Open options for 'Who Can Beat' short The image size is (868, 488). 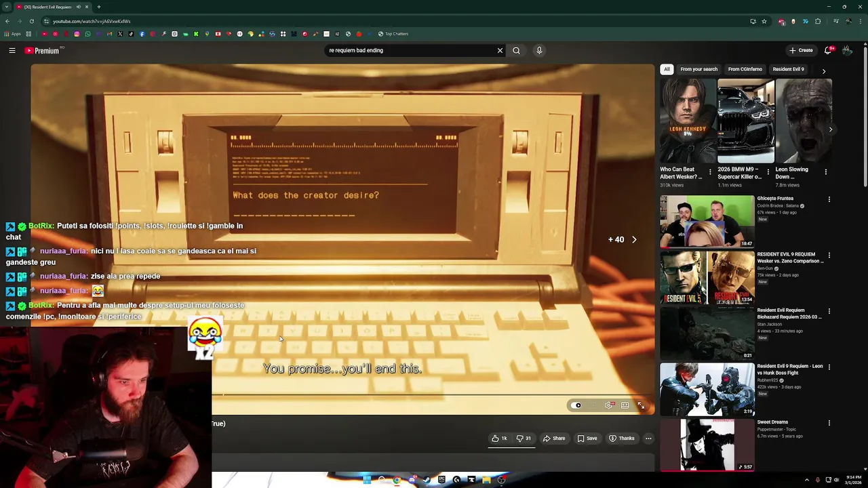tap(710, 172)
